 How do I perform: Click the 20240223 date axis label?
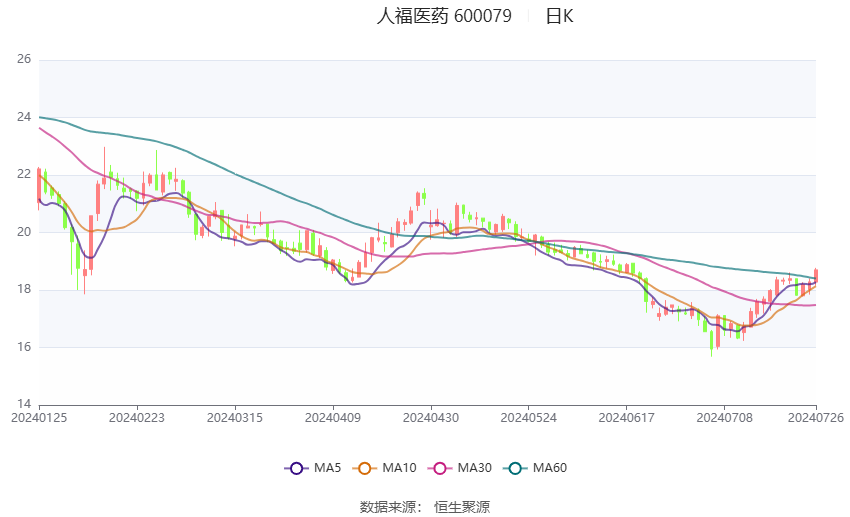(x=137, y=418)
